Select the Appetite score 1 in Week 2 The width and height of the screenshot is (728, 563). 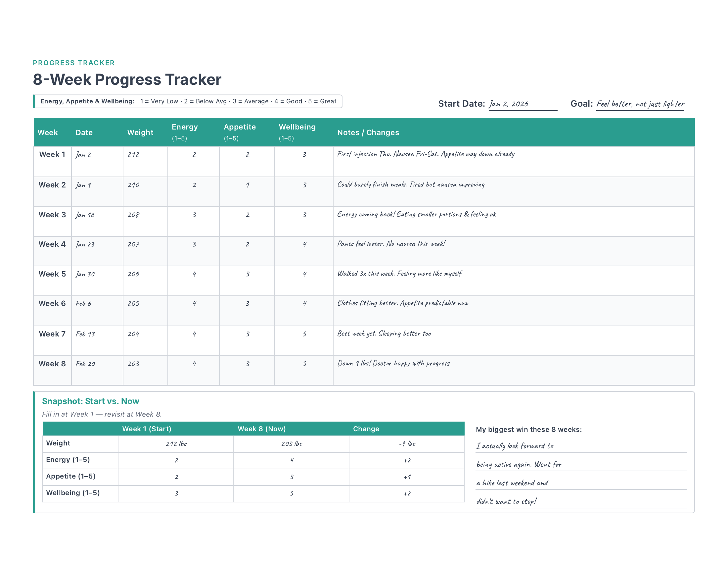[247, 185]
